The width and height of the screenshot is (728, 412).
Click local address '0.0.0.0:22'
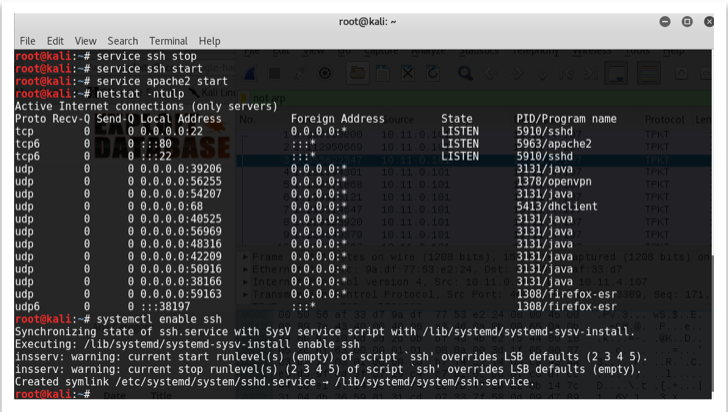coord(171,131)
